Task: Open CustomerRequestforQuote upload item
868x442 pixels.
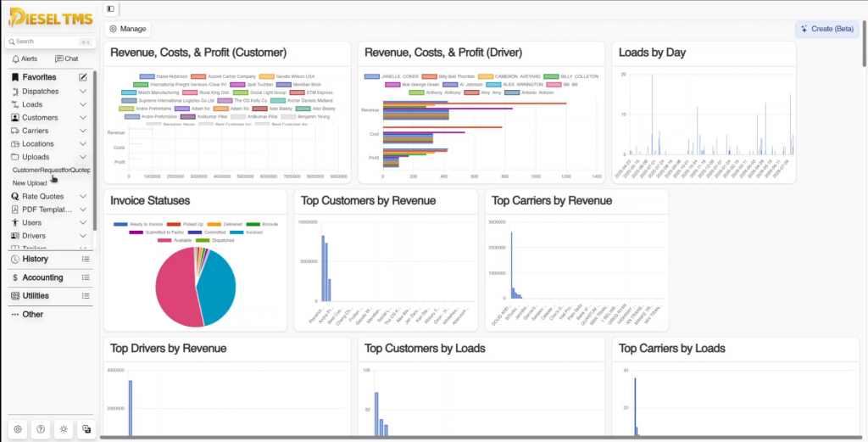Action: [51, 170]
